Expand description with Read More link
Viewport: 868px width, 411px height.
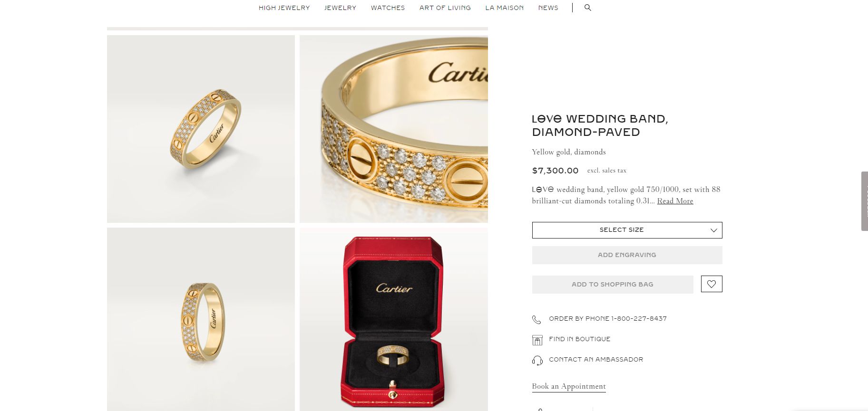click(675, 201)
